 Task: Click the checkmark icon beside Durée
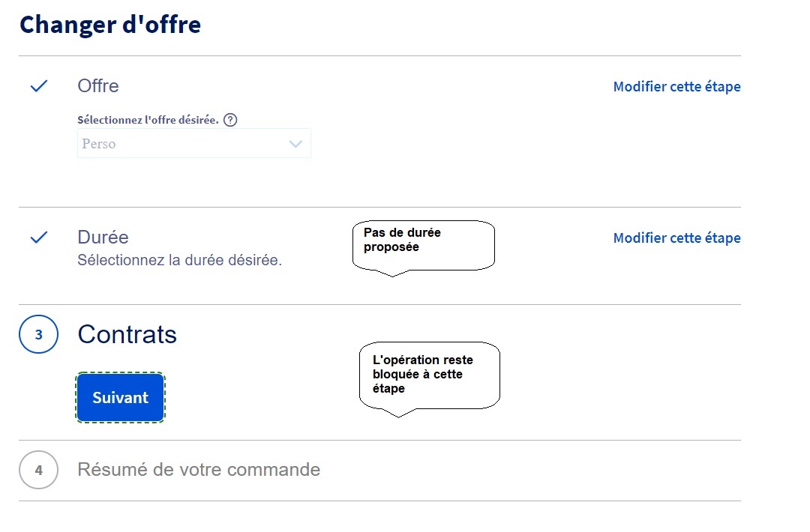pyautogui.click(x=39, y=238)
